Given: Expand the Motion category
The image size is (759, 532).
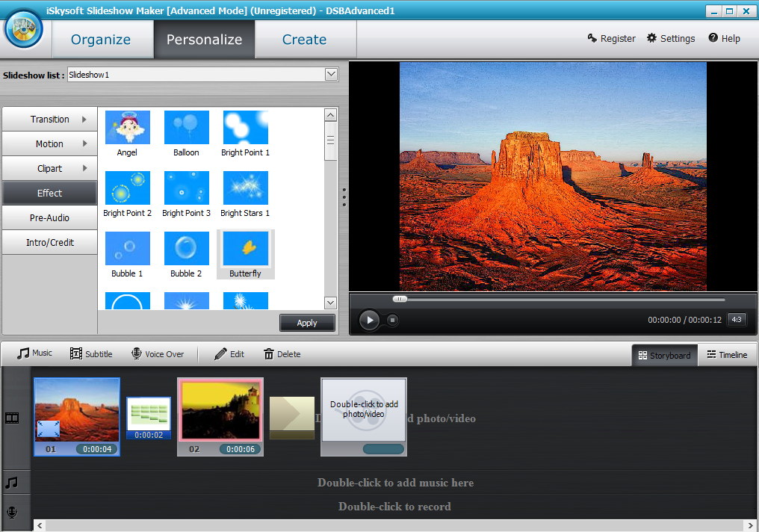Looking at the screenshot, I should click(49, 143).
